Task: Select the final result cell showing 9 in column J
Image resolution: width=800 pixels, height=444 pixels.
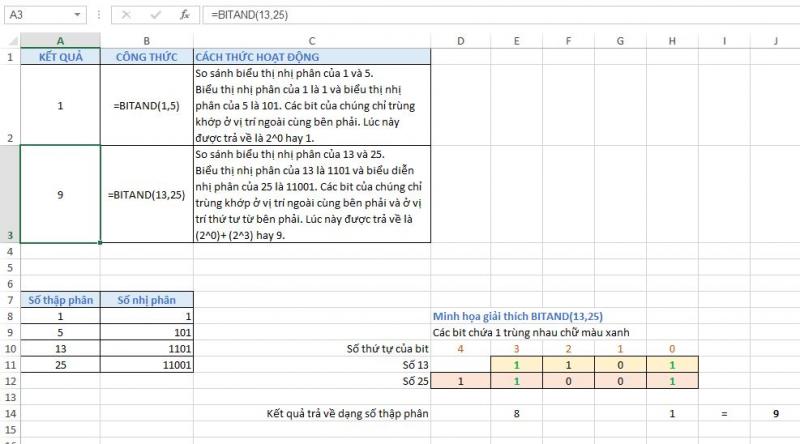Action: (x=776, y=412)
